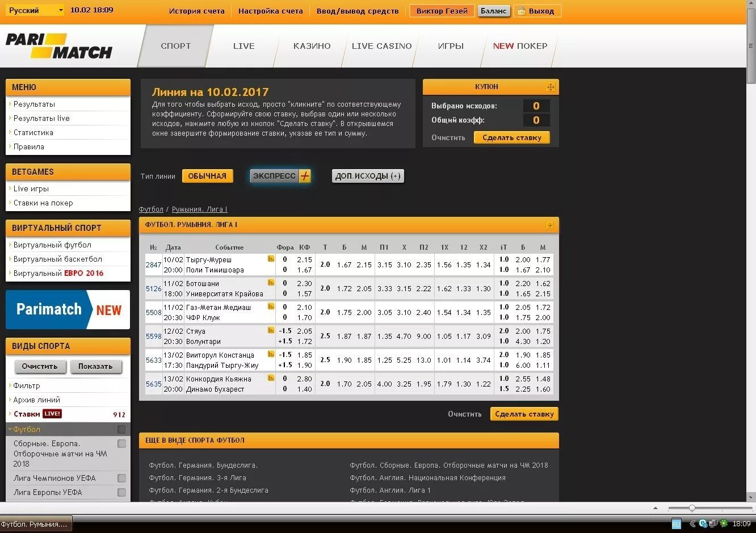Select the ОБЫЧНАЯ line type button
This screenshot has width=756, height=533.
coord(207,176)
